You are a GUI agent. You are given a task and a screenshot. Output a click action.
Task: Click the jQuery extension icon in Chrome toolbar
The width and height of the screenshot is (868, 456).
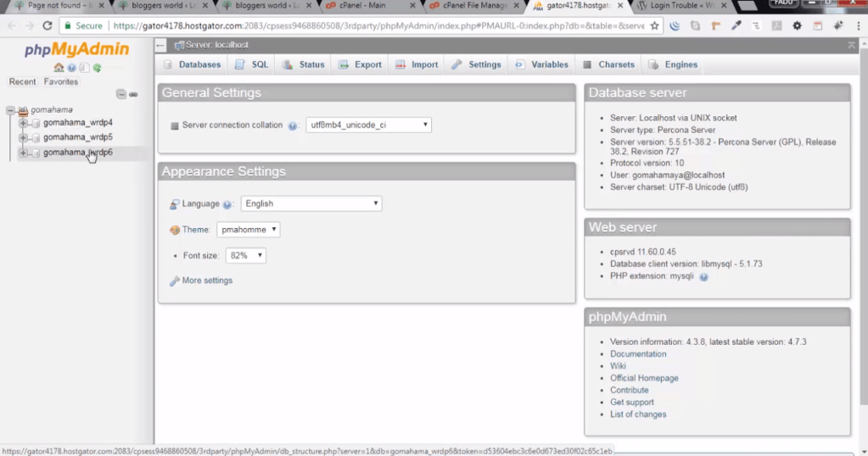pyautogui.click(x=675, y=25)
